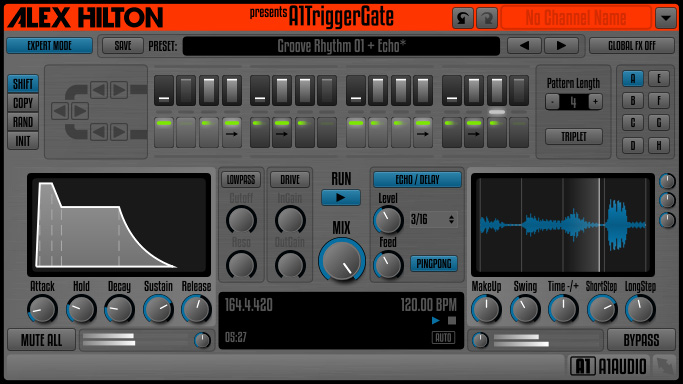
Task: Go to the previous preset
Action: [524, 45]
